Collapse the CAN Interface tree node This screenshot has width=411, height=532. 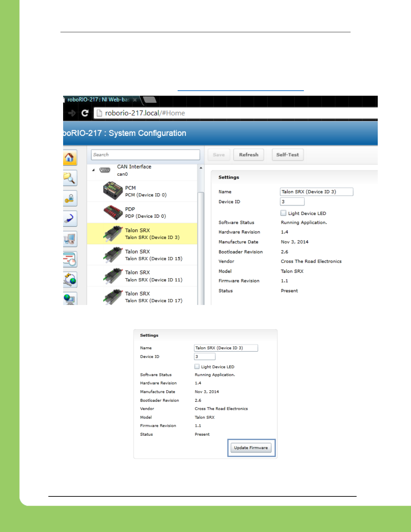(93, 170)
